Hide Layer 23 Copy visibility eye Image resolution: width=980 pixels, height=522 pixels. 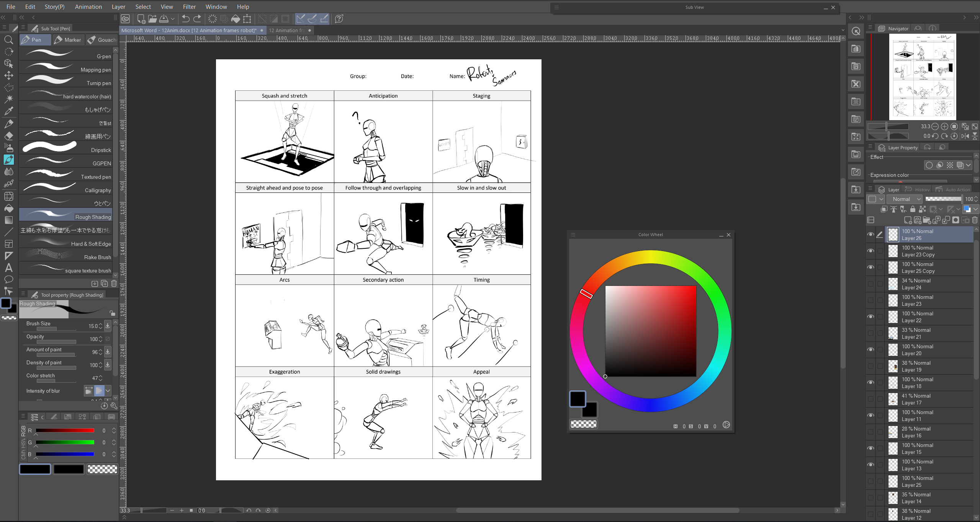tap(870, 251)
